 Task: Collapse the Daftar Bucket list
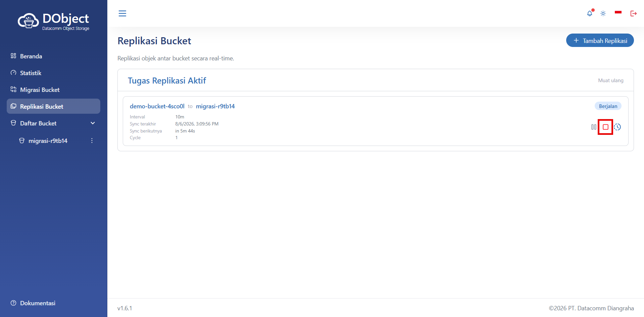coord(93,123)
